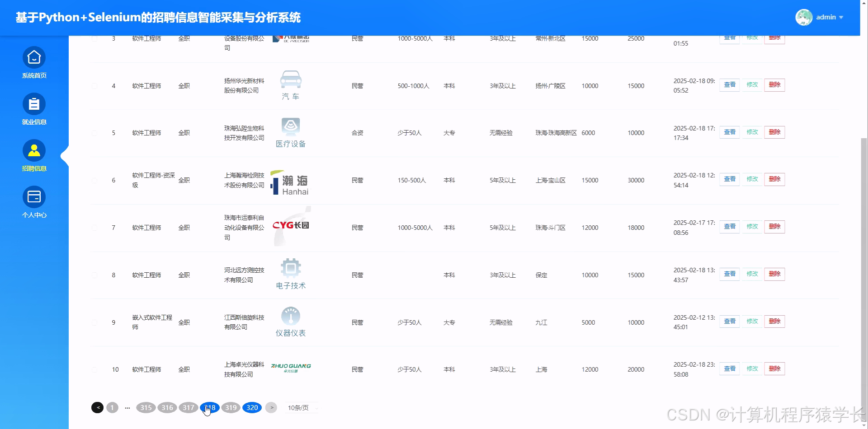Viewport: 868px width, 429px height.
Task: Tick the checkbox for row 10
Action: 94,369
